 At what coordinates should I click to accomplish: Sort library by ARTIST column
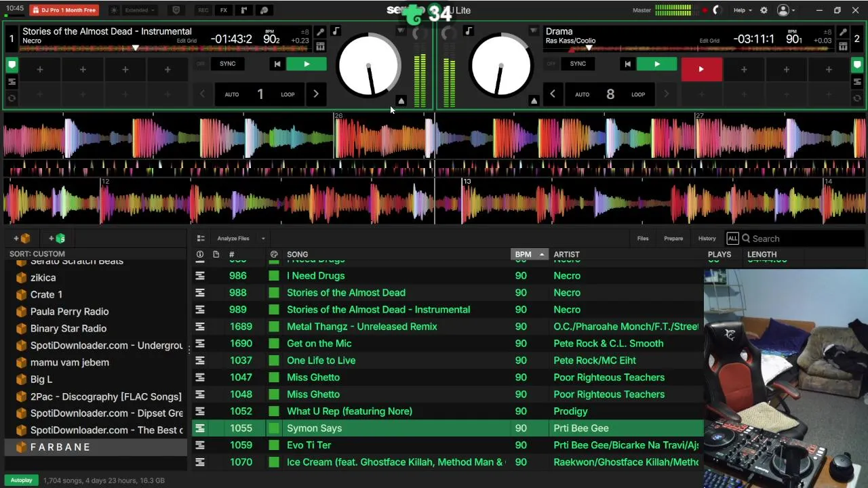click(566, 254)
